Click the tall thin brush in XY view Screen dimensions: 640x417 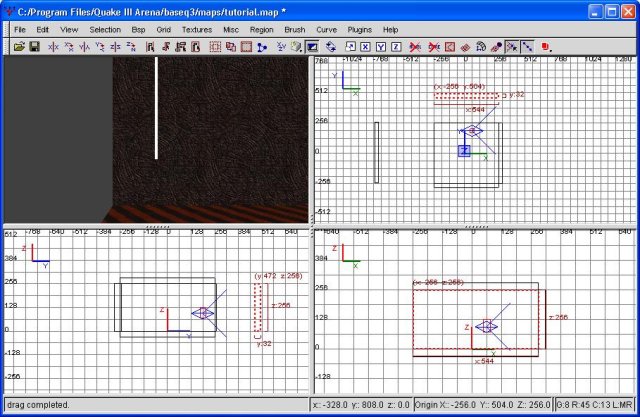376,152
